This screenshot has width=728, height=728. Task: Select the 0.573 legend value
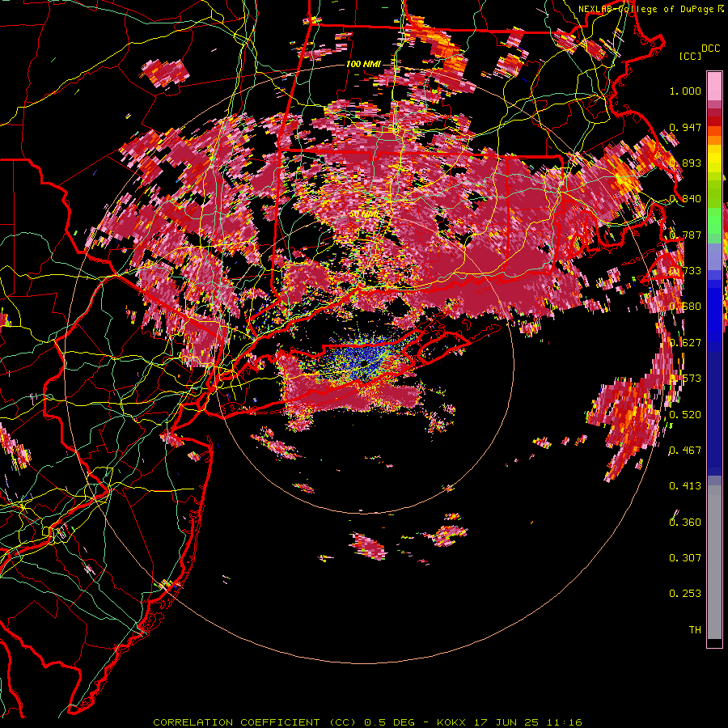coord(685,379)
